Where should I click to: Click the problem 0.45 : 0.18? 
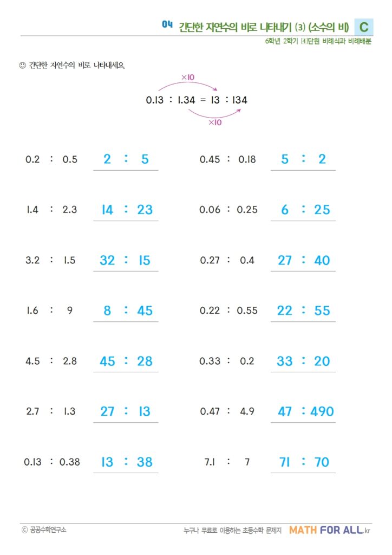(x=228, y=159)
